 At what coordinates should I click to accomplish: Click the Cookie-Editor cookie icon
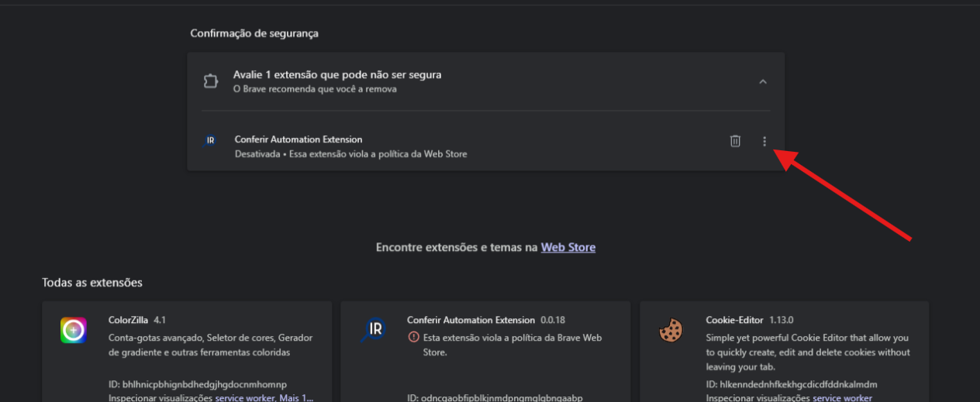point(671,330)
